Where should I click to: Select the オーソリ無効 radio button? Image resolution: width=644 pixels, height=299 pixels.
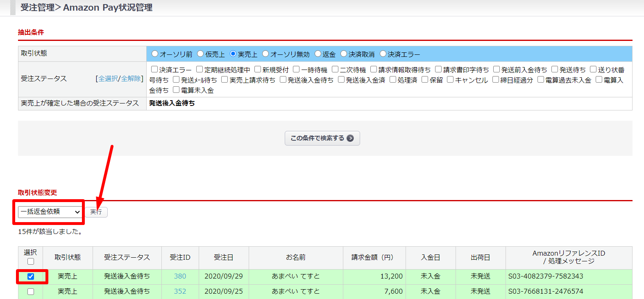coord(265,54)
